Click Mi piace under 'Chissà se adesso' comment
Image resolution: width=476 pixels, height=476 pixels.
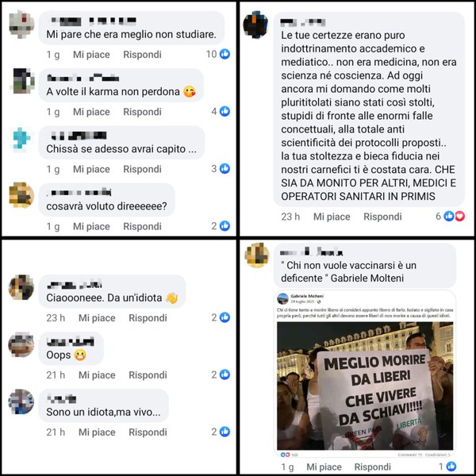(91, 169)
